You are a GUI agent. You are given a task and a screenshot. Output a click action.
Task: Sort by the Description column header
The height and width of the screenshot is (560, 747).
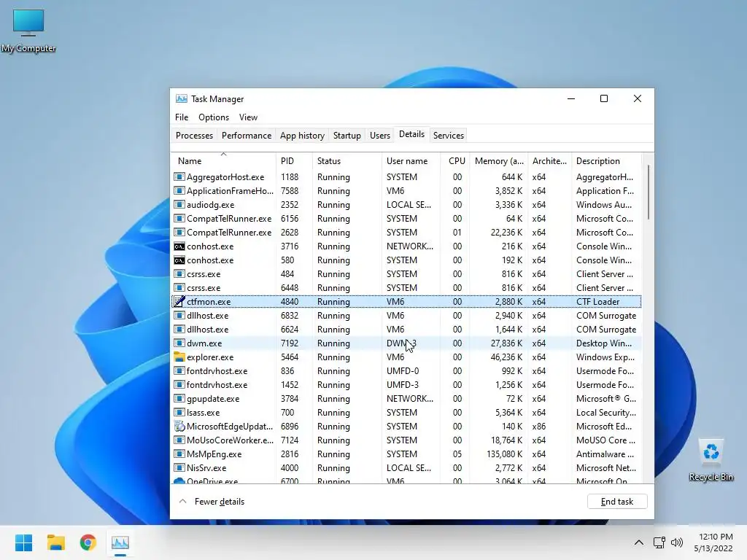tap(606, 160)
